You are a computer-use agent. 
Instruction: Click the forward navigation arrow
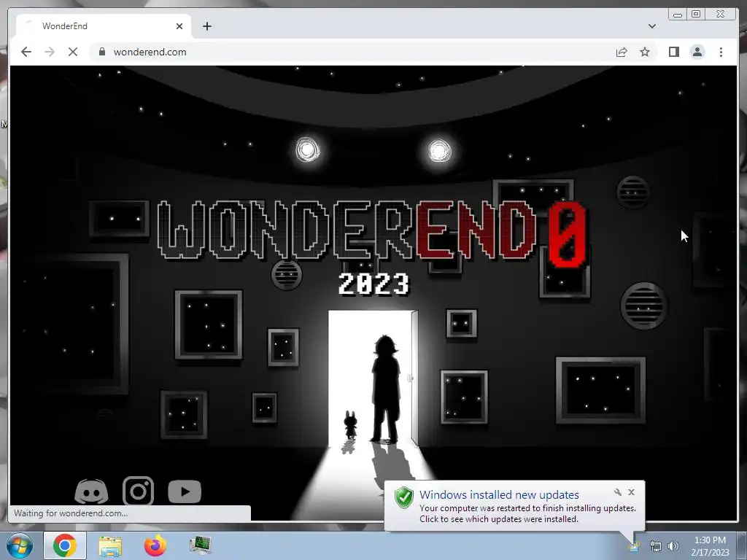coord(50,52)
